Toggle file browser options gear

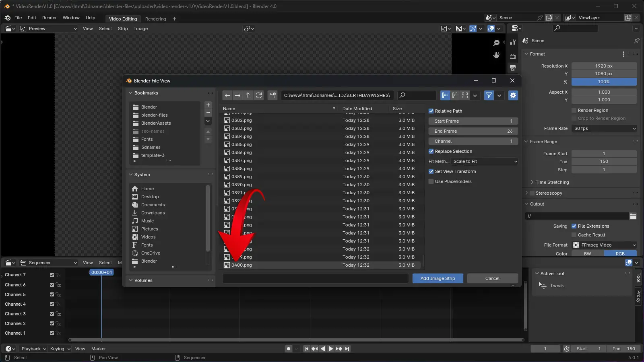(x=513, y=95)
